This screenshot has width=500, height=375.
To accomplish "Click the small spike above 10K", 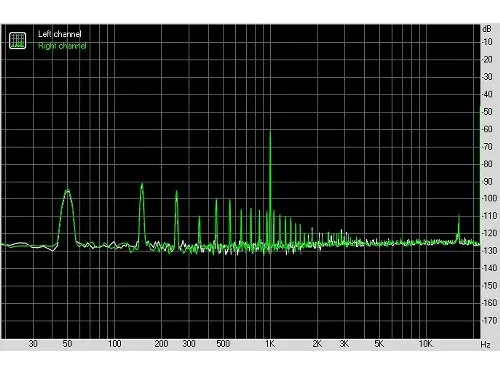I will tap(459, 216).
